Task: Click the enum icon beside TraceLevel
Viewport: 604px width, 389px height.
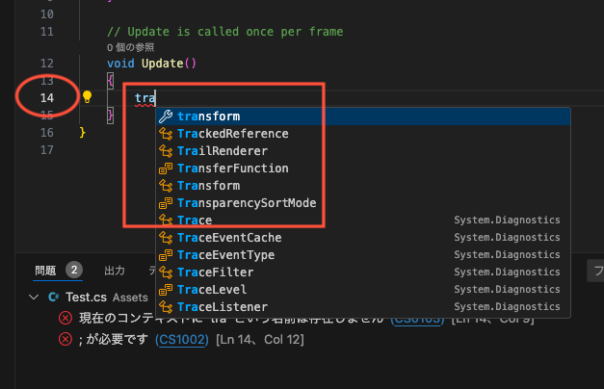Action: point(166,290)
